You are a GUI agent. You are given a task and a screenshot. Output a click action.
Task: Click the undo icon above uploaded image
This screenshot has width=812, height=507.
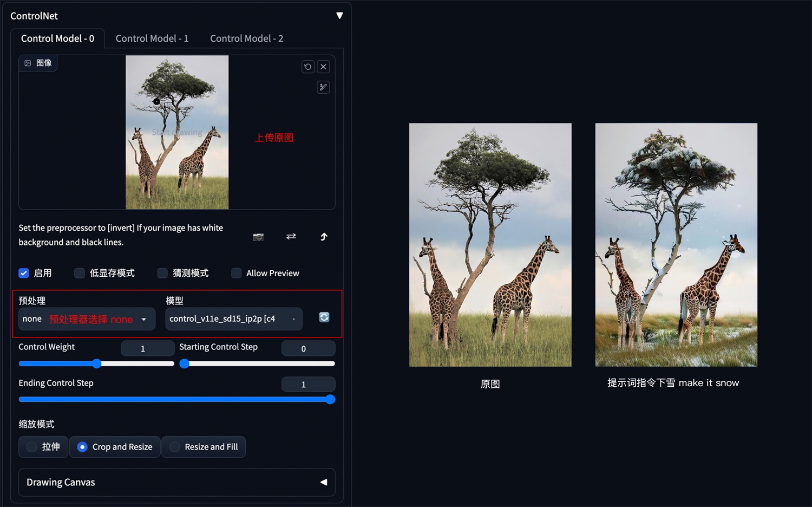coord(308,67)
